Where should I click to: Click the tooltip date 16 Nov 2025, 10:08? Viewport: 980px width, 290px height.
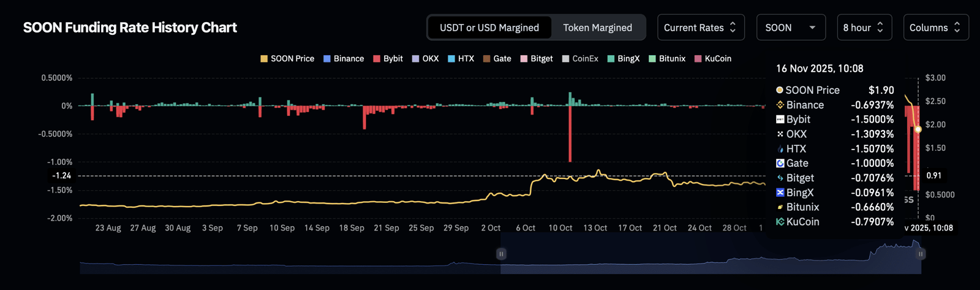click(x=820, y=69)
